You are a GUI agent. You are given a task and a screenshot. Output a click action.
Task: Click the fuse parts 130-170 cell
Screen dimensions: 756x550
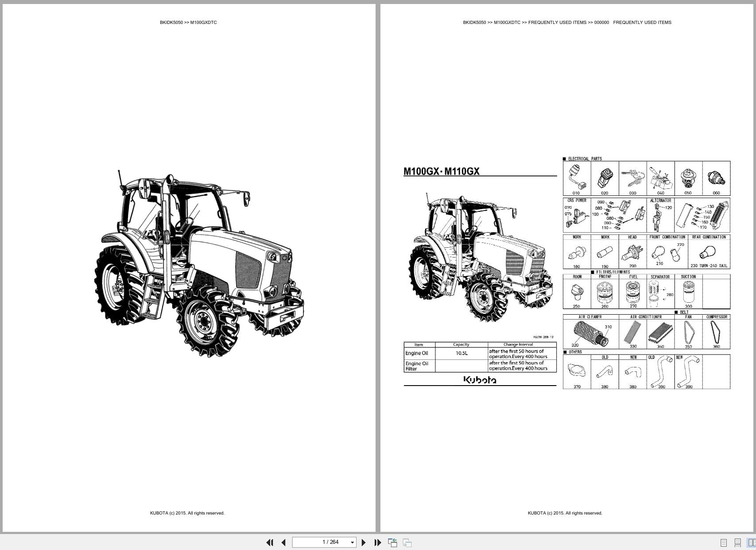702,215
